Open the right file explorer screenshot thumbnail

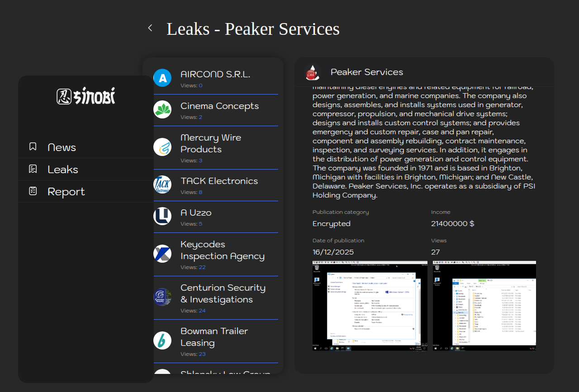click(x=484, y=306)
